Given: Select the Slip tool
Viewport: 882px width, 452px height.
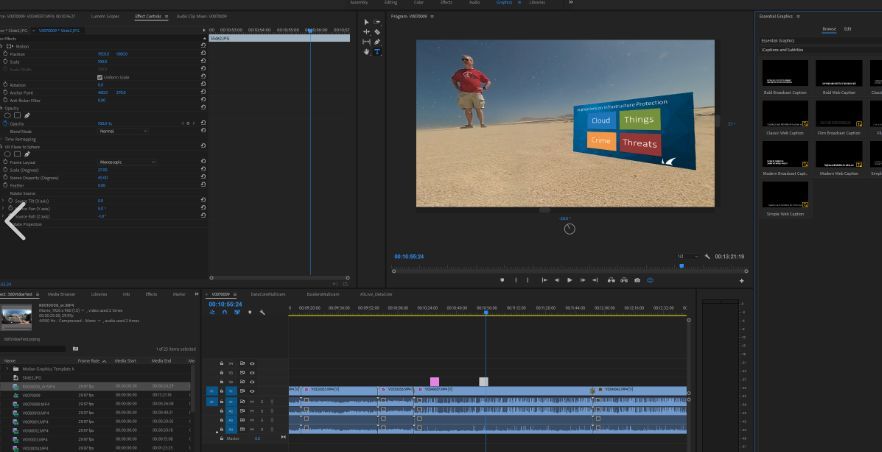Looking at the screenshot, I should coord(367,42).
